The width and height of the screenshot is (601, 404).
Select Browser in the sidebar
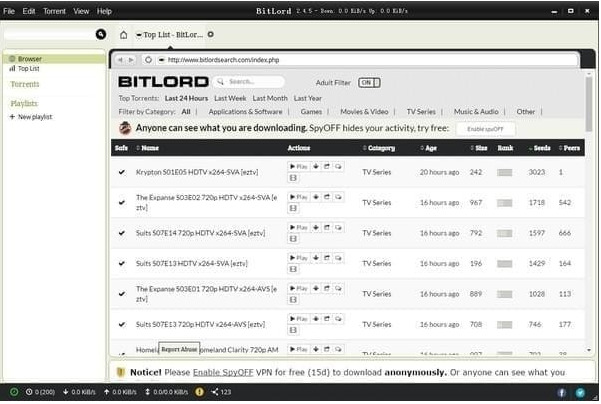point(54,59)
